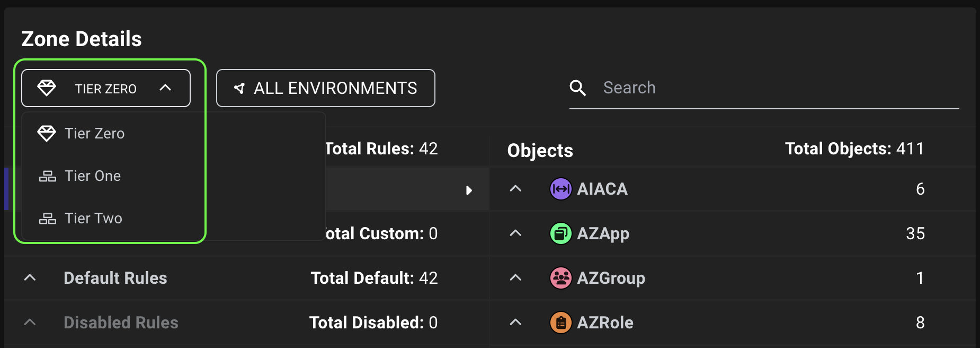Select Tier Zero in the dropdown list

coord(95,133)
